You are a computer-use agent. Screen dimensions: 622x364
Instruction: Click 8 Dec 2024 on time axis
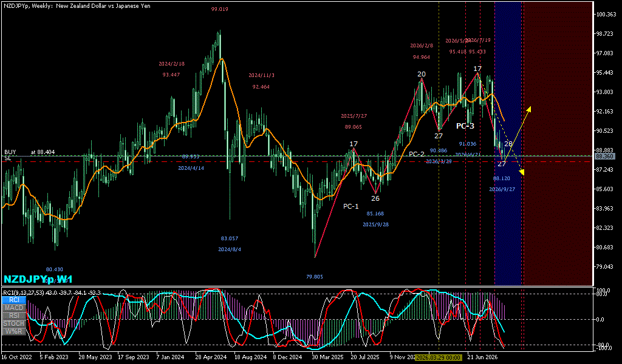(x=287, y=357)
